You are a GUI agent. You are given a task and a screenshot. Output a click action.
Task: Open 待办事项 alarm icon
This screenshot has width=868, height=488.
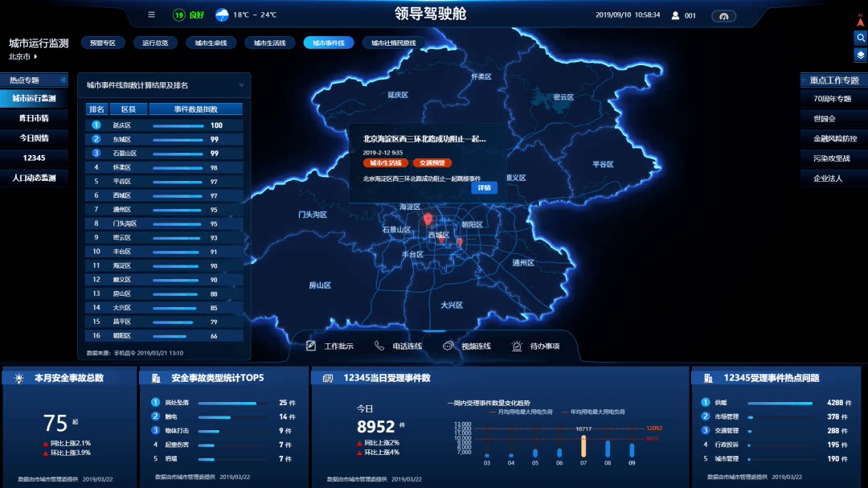(x=517, y=346)
